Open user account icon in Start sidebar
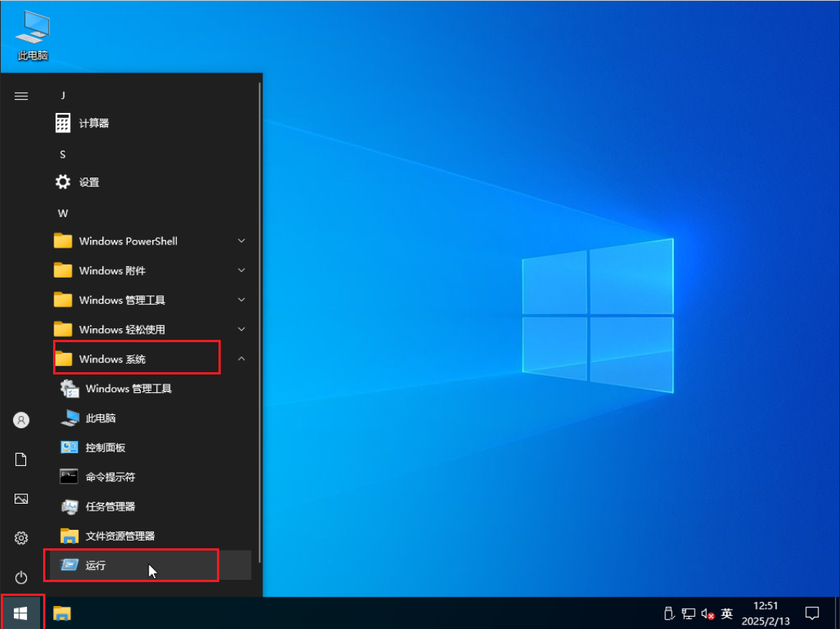Screen dimensions: 840x629 [22, 420]
